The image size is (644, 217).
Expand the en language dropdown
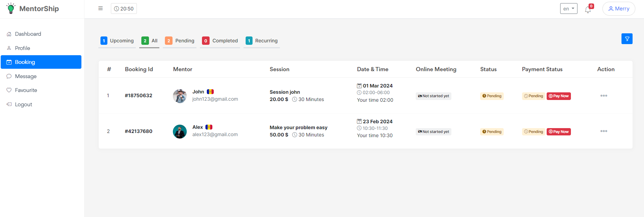point(568,9)
